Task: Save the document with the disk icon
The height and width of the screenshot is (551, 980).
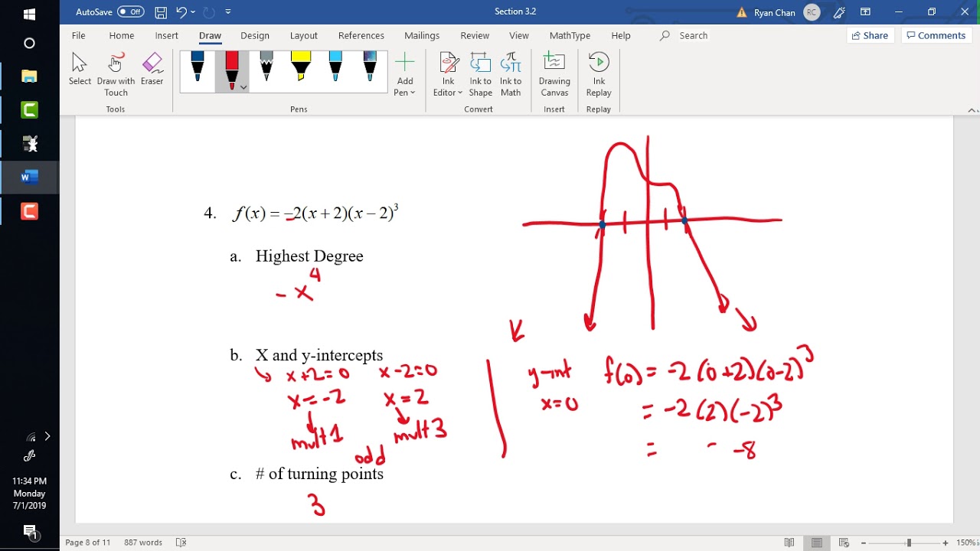Action: click(161, 12)
